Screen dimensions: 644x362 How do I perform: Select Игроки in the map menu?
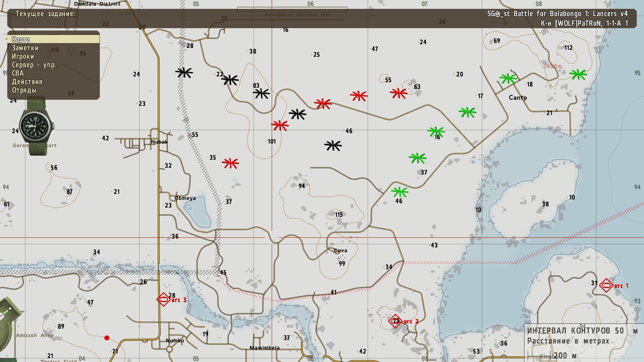click(x=23, y=56)
